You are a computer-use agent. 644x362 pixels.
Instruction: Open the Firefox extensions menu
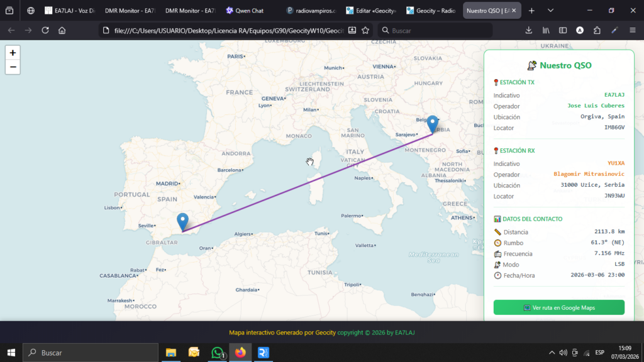click(x=597, y=30)
